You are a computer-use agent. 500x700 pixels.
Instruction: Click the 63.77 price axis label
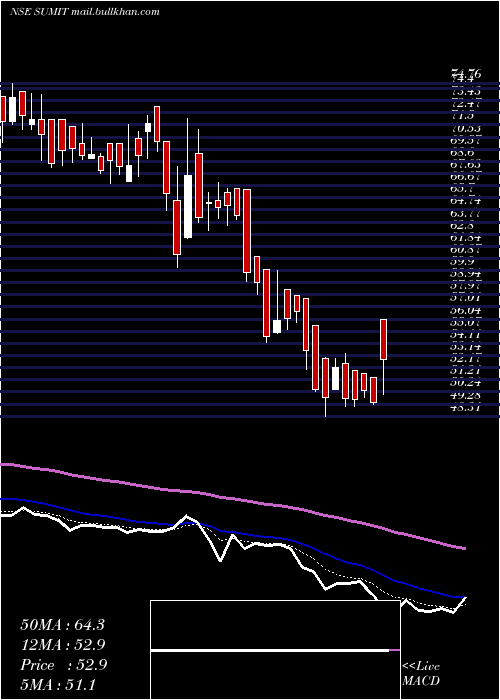[466, 214]
